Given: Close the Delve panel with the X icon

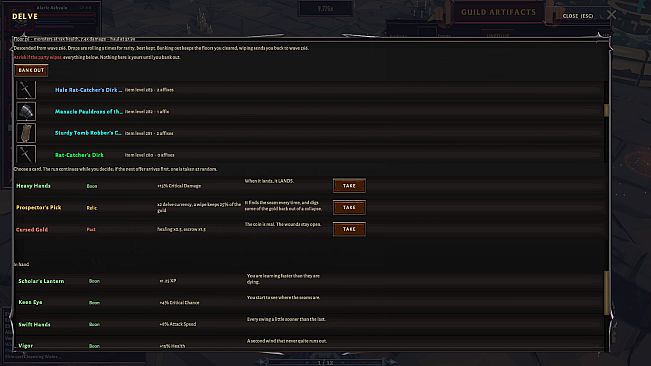Looking at the screenshot, I should [x=611, y=15].
